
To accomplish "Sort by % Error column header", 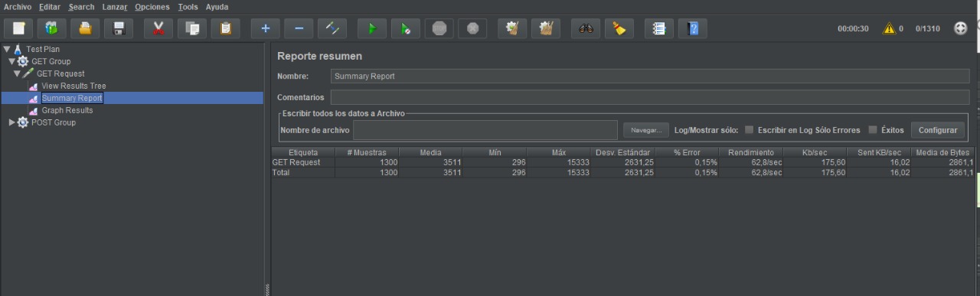I will click(x=687, y=152).
